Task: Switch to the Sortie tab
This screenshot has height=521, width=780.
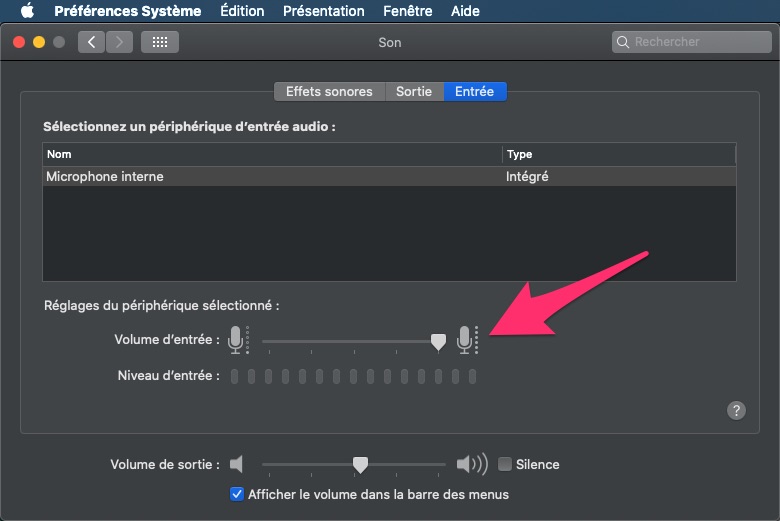Action: [414, 92]
